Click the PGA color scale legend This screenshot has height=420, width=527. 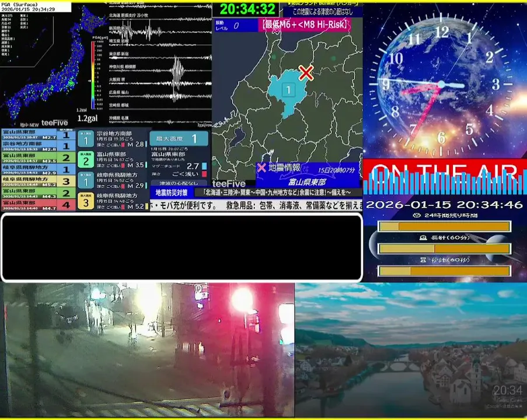tap(93, 75)
